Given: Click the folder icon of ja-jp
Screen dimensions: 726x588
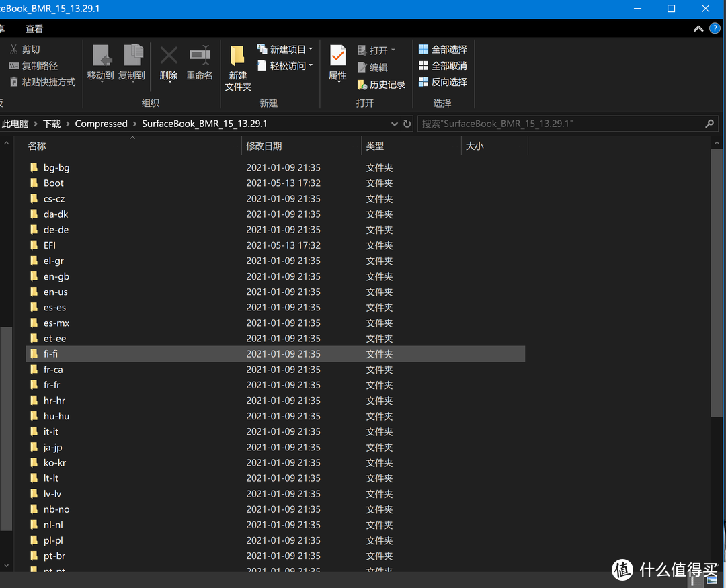Looking at the screenshot, I should (34, 447).
